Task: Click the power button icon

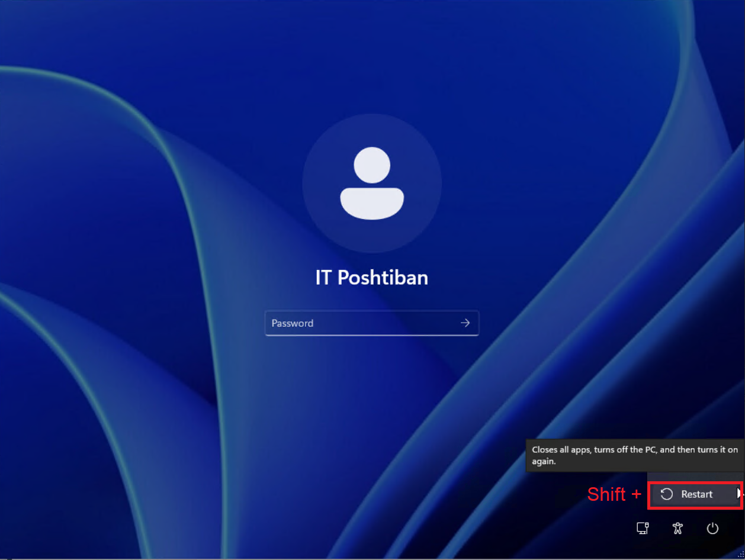Action: tap(712, 529)
